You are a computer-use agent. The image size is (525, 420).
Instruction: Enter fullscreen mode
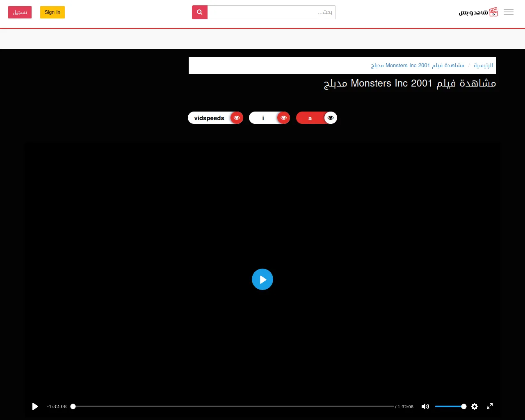[x=490, y=406]
